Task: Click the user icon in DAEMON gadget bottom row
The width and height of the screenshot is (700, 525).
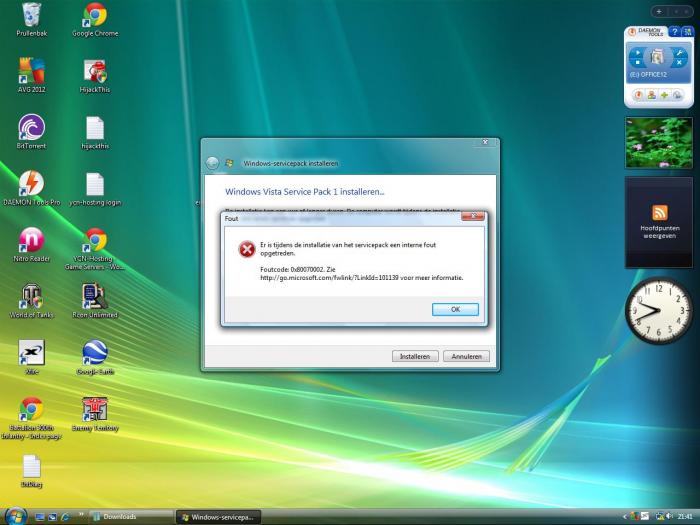Action: coord(652,95)
